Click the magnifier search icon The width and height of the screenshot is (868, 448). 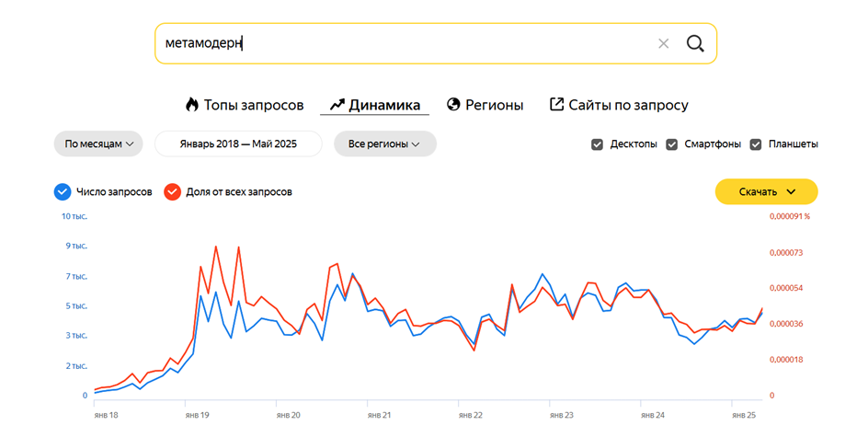click(x=695, y=43)
